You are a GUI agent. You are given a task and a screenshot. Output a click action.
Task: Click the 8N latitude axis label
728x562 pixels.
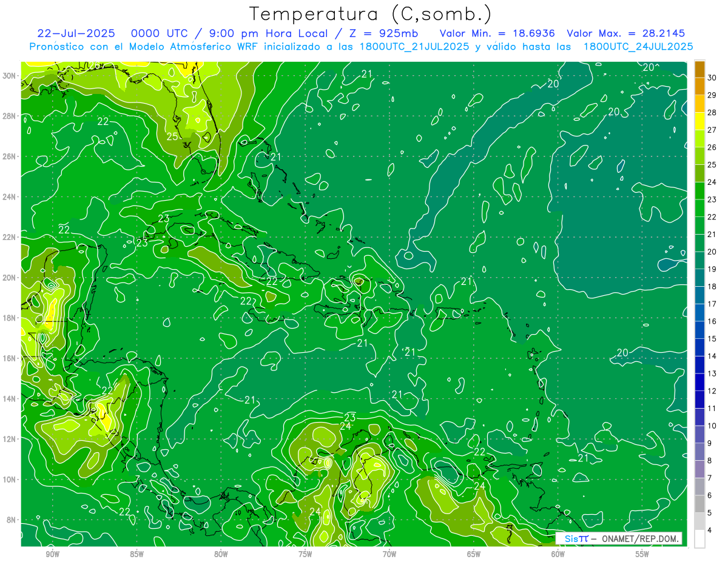(12, 520)
